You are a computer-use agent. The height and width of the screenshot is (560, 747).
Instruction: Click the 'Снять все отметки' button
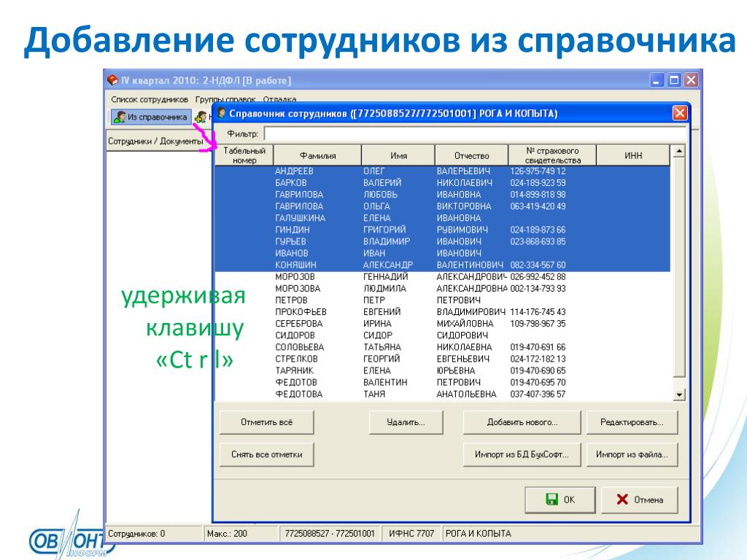267,455
